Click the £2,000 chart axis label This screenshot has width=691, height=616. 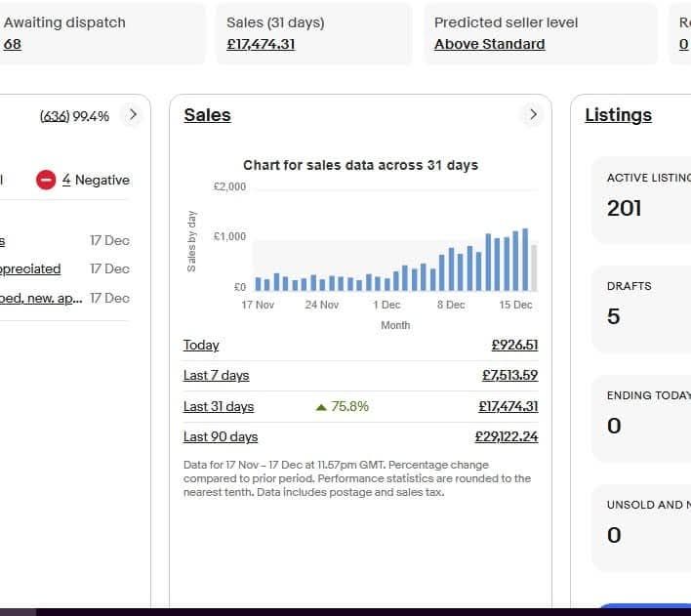coord(229,186)
